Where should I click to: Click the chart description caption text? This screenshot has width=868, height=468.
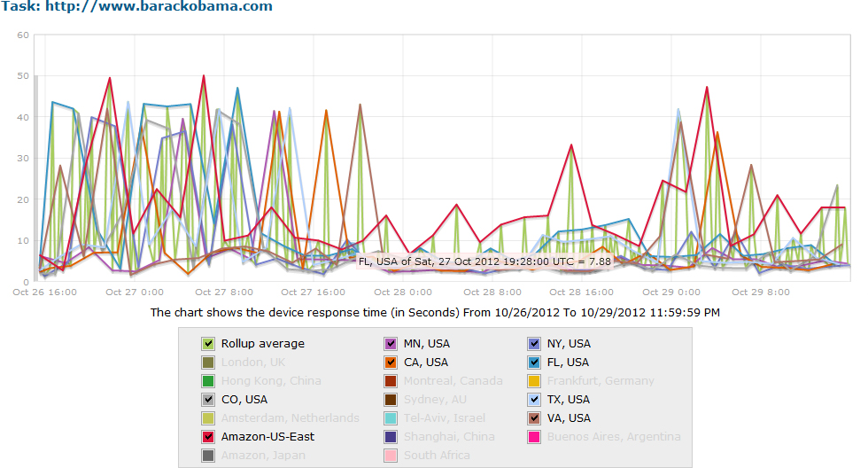coord(435,313)
